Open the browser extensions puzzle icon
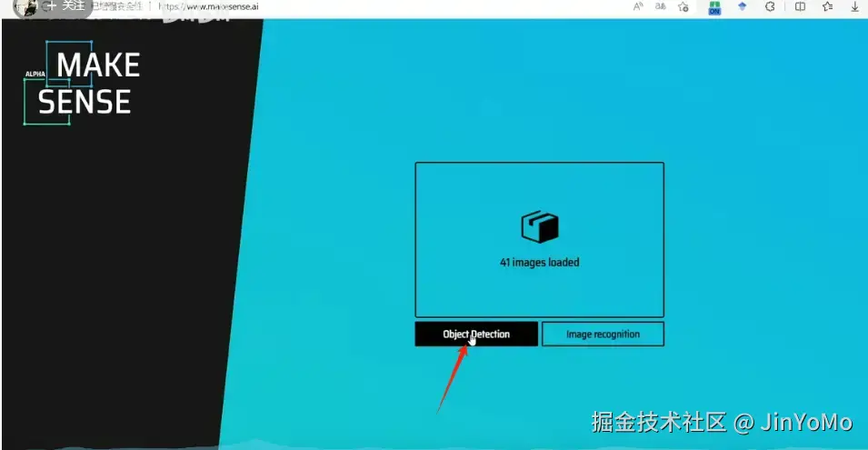 (x=770, y=6)
